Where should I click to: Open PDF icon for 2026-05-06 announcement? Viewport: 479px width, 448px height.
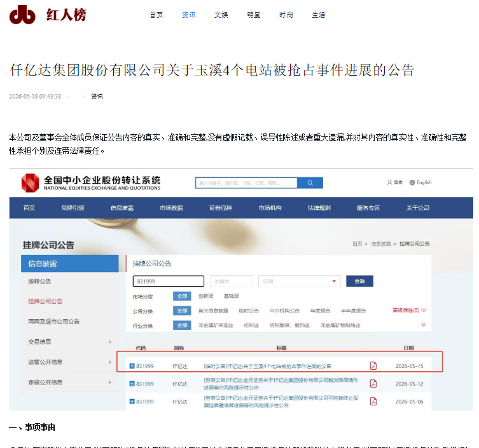373,402
